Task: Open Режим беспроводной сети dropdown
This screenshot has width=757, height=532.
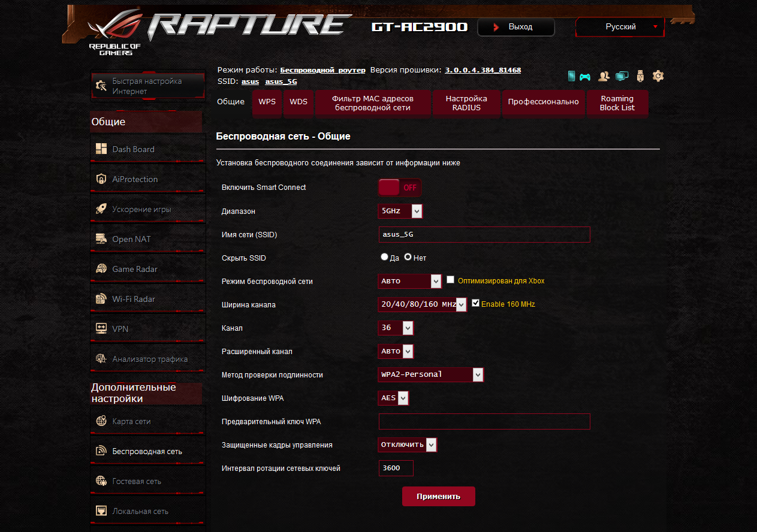Action: coord(410,281)
